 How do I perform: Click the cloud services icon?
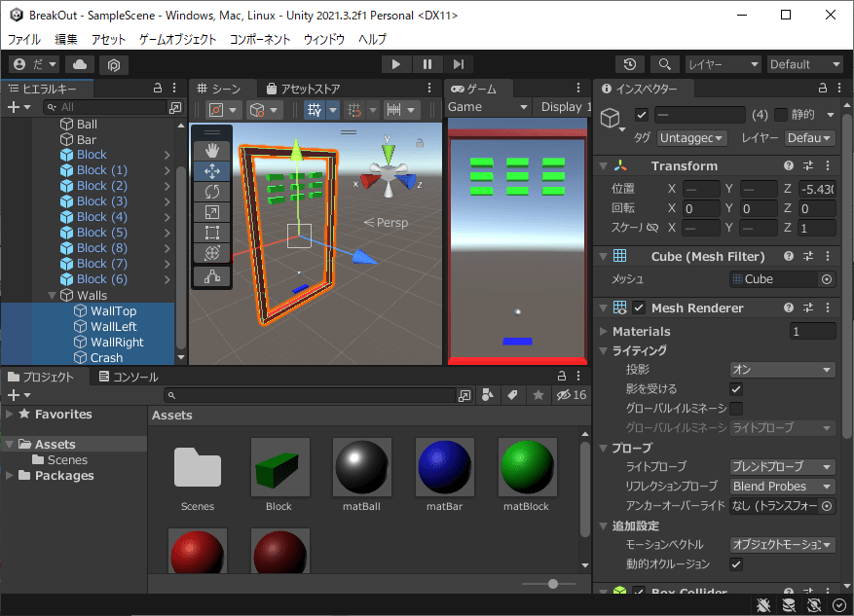click(80, 64)
